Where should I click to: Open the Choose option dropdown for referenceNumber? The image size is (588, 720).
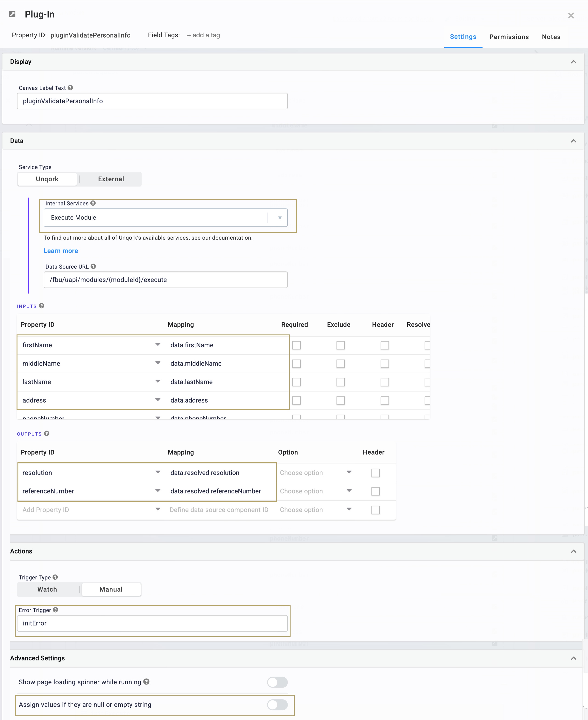(x=349, y=491)
